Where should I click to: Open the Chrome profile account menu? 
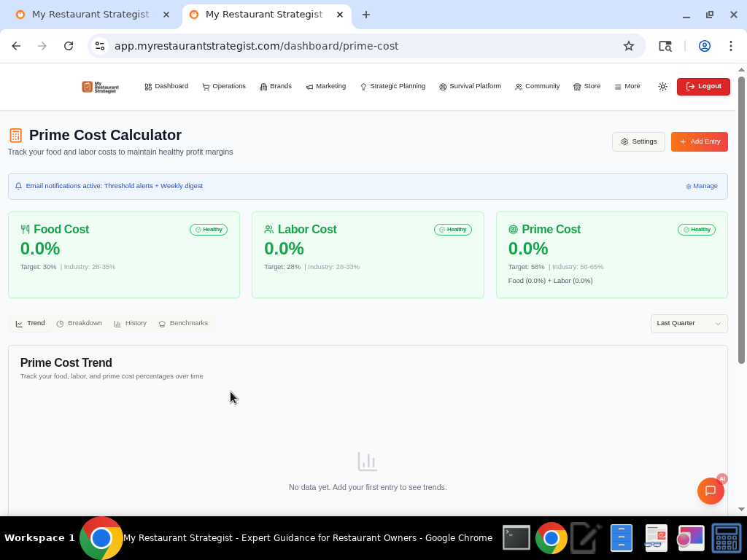point(704,45)
